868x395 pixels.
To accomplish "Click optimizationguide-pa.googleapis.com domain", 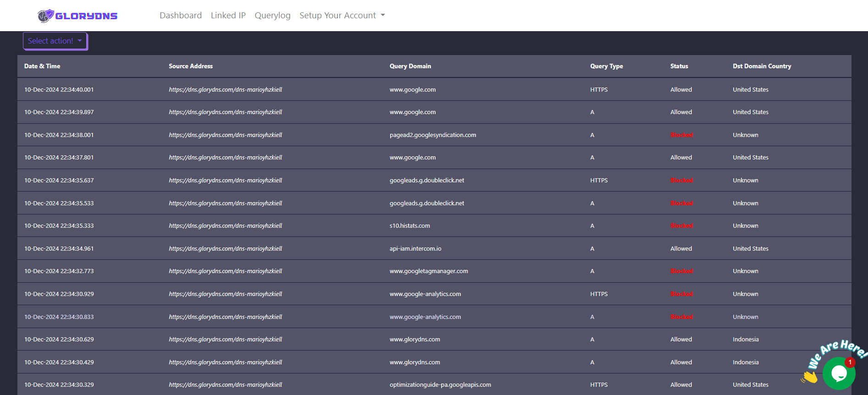I will 440,385.
